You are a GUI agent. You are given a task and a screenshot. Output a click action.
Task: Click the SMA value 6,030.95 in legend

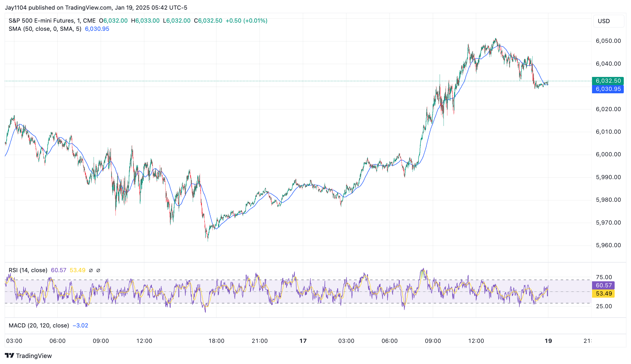(97, 29)
